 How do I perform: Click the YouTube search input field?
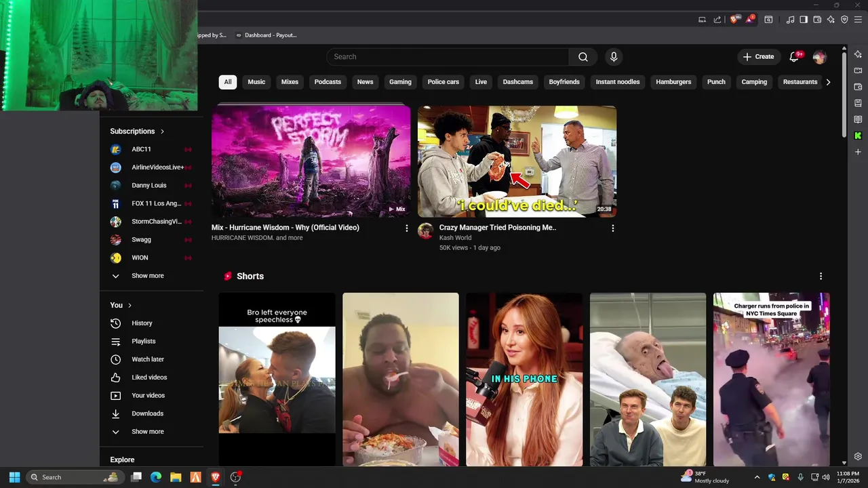point(448,57)
